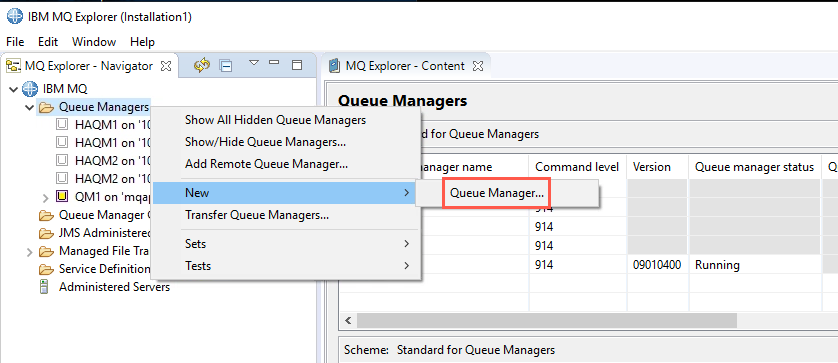Click the Content tab book icon

click(x=335, y=66)
